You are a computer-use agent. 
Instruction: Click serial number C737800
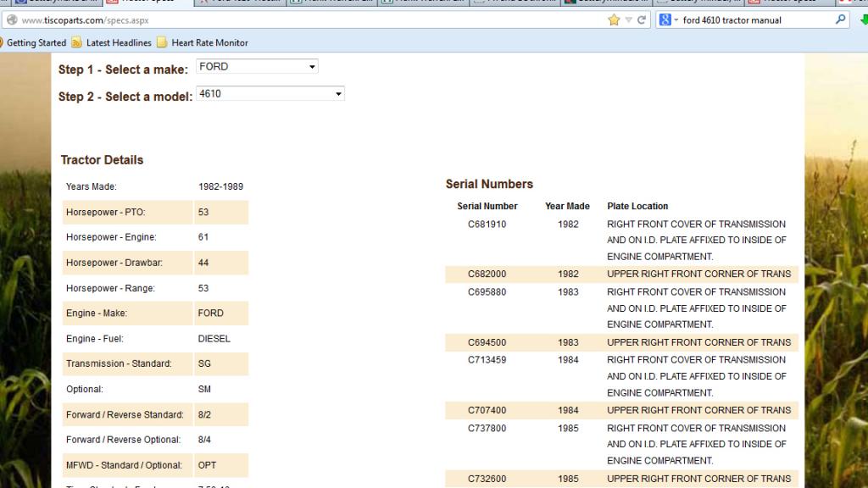(x=487, y=428)
